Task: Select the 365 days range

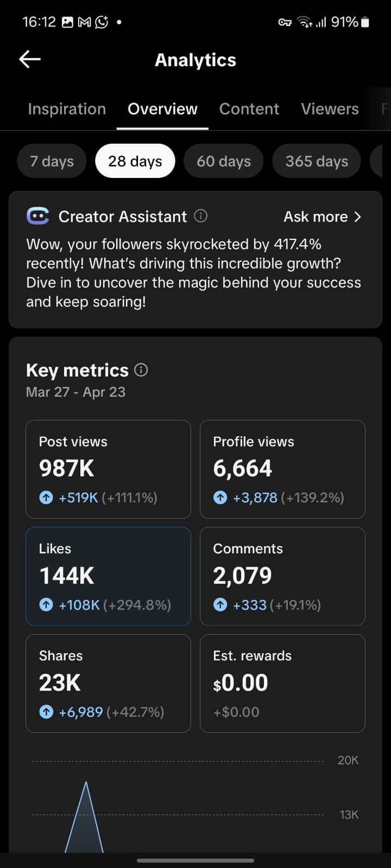Action: pos(317,161)
